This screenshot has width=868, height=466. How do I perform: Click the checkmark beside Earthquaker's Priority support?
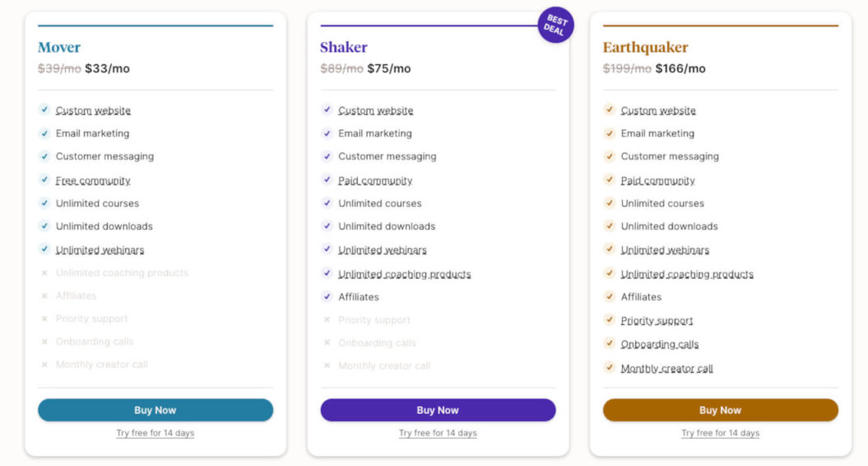point(610,320)
